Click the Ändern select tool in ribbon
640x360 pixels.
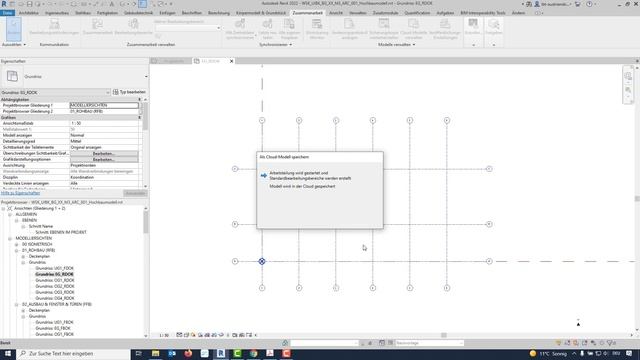coord(14,29)
